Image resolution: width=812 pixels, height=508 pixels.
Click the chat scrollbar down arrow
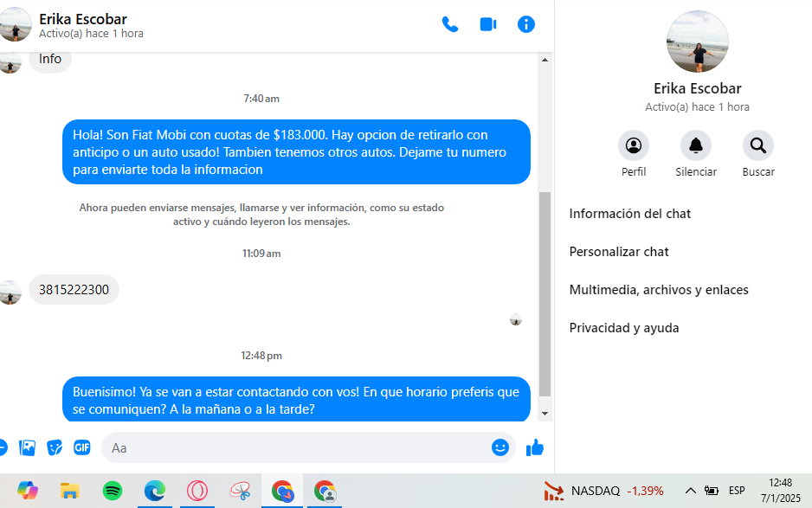pos(545,413)
